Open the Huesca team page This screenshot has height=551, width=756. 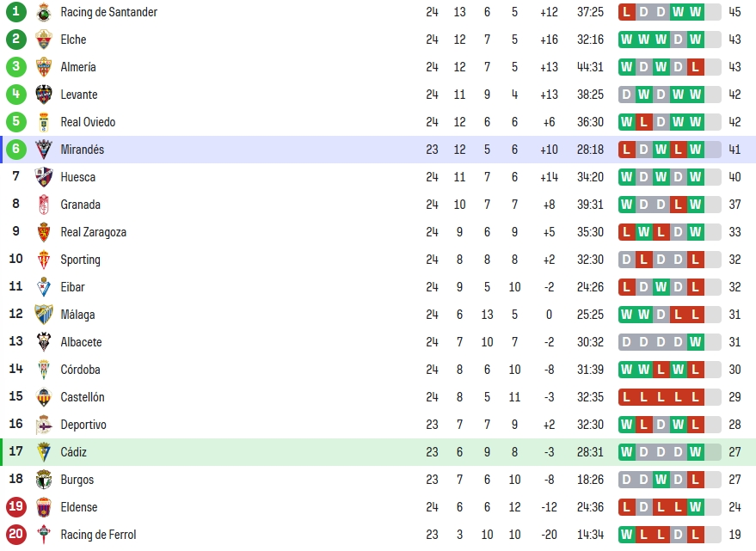point(77,177)
